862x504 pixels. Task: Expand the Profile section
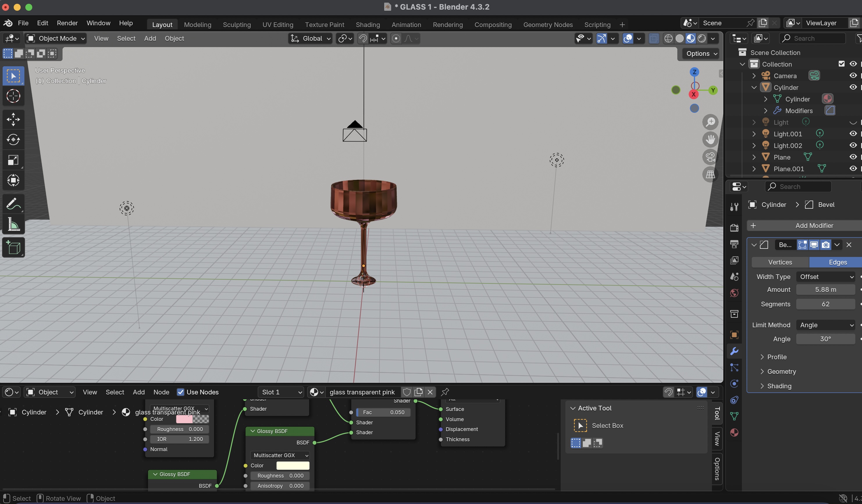(776, 357)
